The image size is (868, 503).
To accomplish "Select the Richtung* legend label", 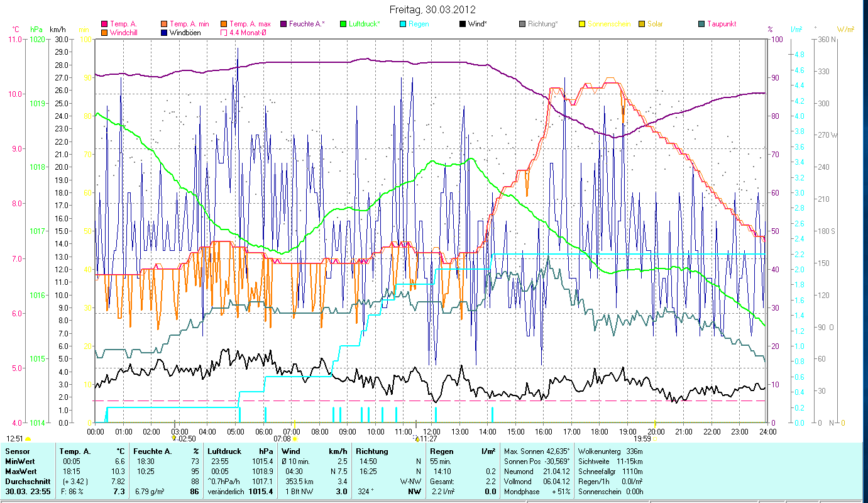I will 543,25.
